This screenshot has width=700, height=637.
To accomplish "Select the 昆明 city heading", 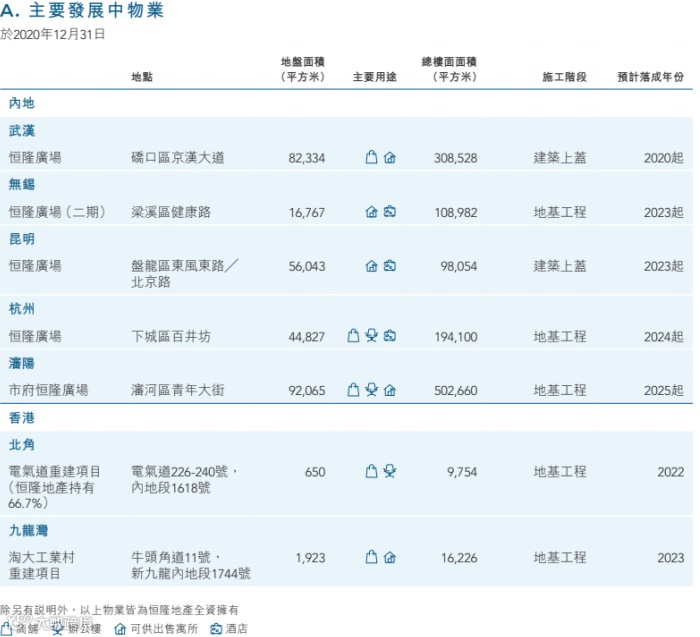I will 22,239.
